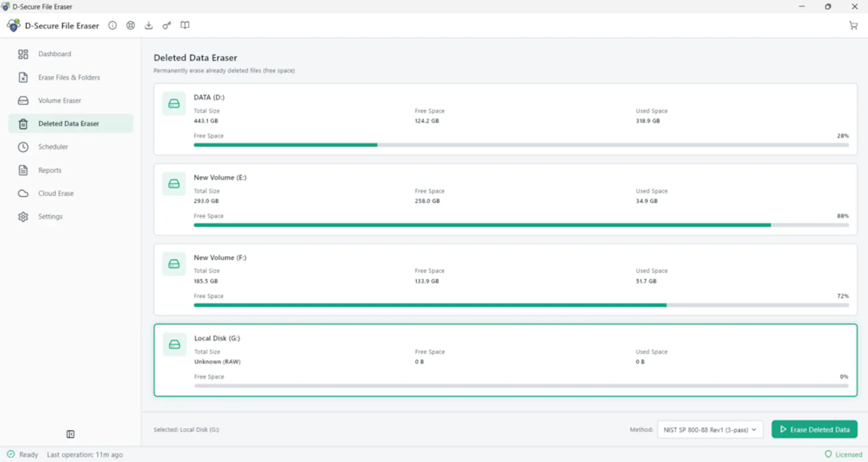Click the Unknown (RAW) size text
The width and height of the screenshot is (868, 462).
[218, 362]
